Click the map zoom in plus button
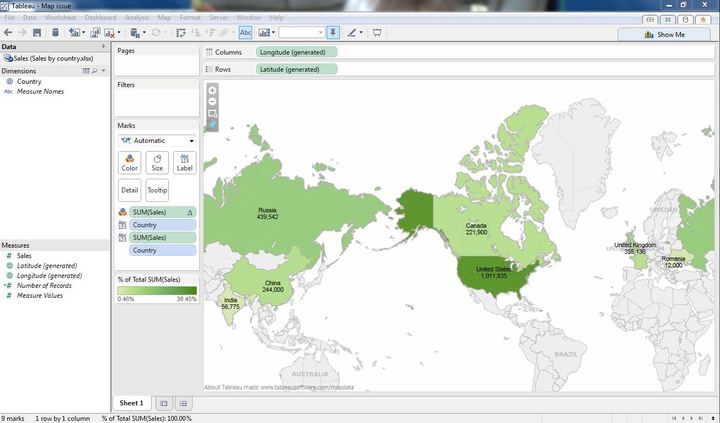The image size is (720, 423). point(212,90)
